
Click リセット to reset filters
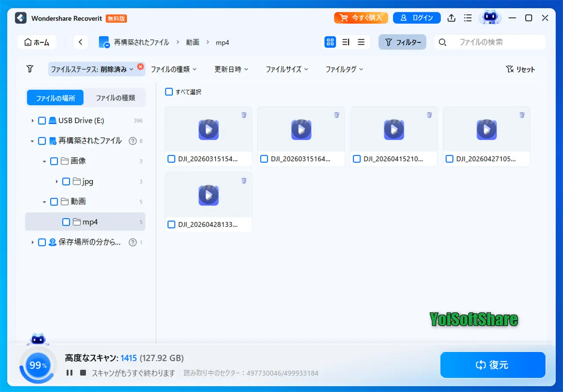point(521,69)
